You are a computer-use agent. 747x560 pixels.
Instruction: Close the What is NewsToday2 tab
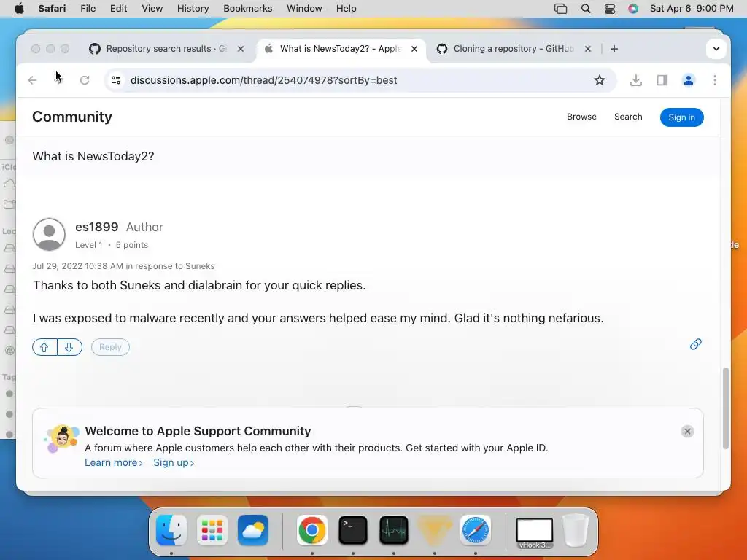[x=414, y=49]
